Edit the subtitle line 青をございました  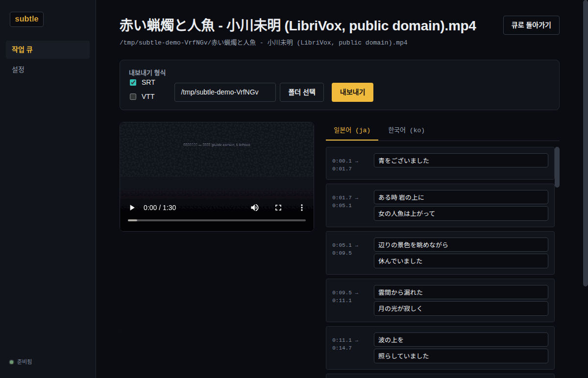point(461,161)
